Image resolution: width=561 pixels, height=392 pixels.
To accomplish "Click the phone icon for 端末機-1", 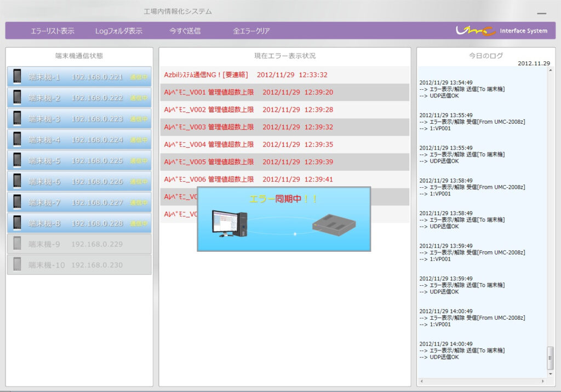I will (18, 77).
